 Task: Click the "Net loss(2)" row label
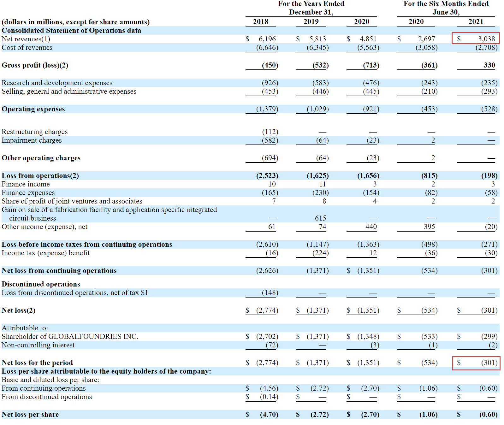[x=19, y=310]
